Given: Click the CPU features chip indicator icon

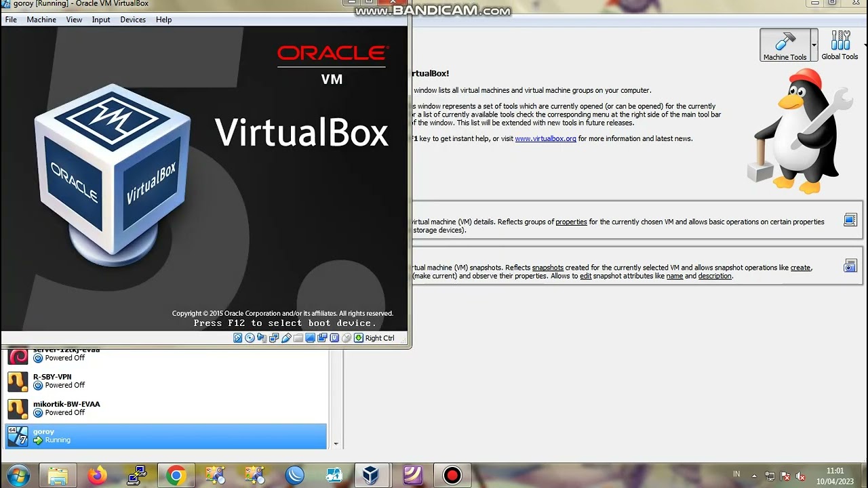Looking at the screenshot, I should tap(334, 338).
